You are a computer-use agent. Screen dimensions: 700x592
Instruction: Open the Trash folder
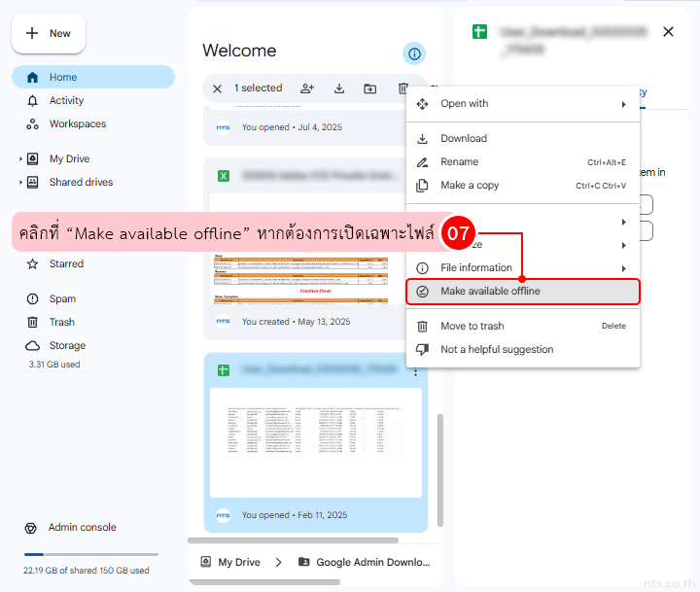[62, 322]
